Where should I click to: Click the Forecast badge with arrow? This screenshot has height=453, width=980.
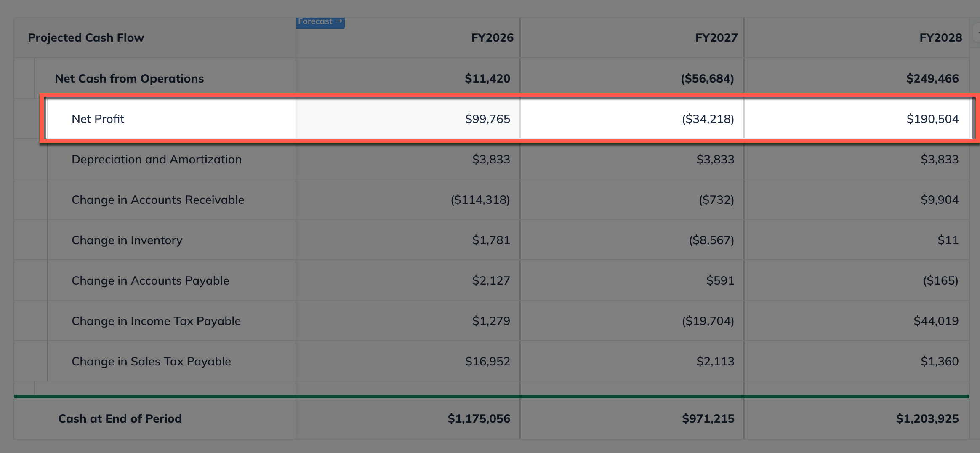click(320, 21)
